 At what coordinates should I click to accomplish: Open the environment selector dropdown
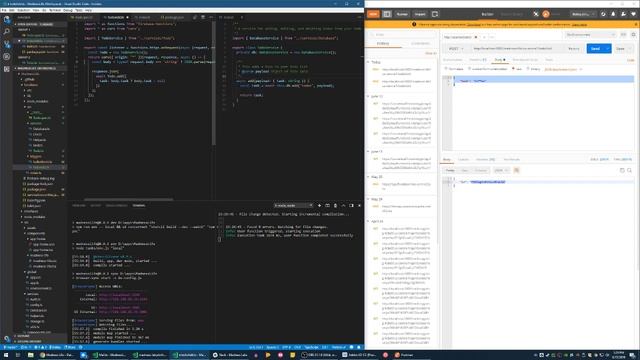click(590, 35)
